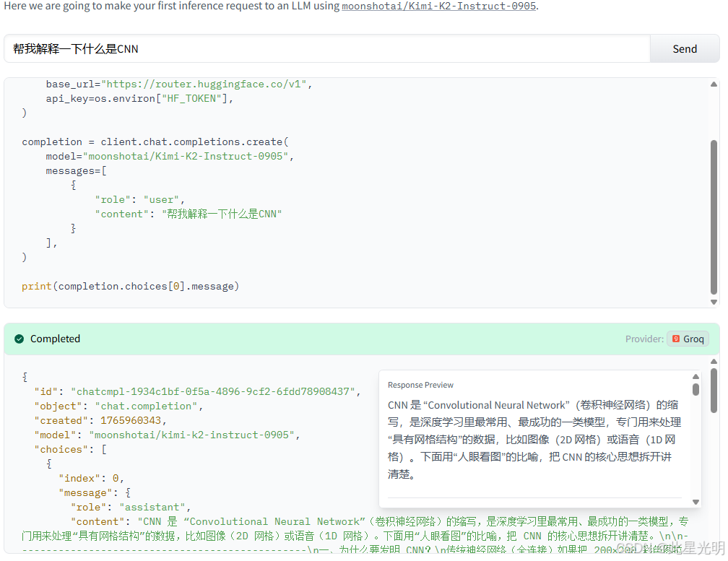The image size is (728, 561).
Task: Click the green Completed checkmark icon
Action: (19, 339)
